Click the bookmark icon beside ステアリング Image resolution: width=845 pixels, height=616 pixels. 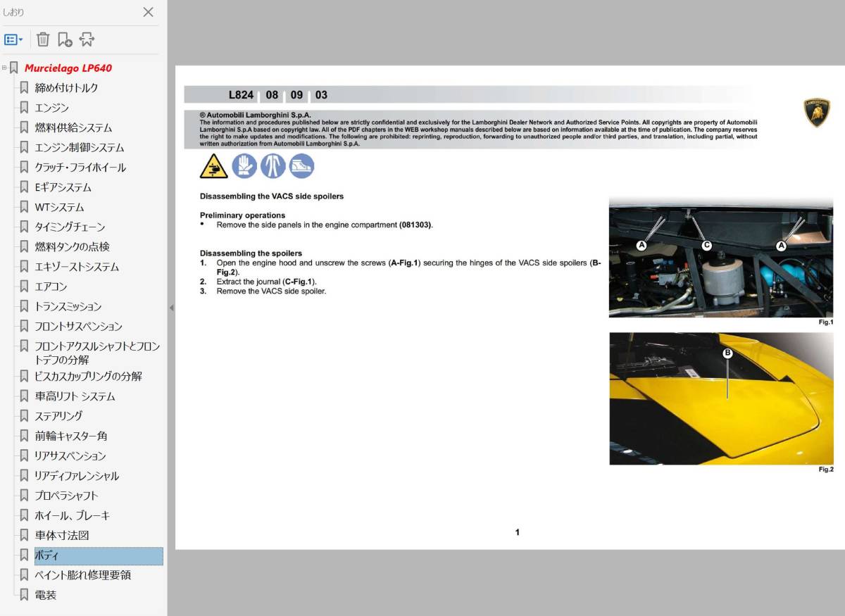(x=24, y=416)
